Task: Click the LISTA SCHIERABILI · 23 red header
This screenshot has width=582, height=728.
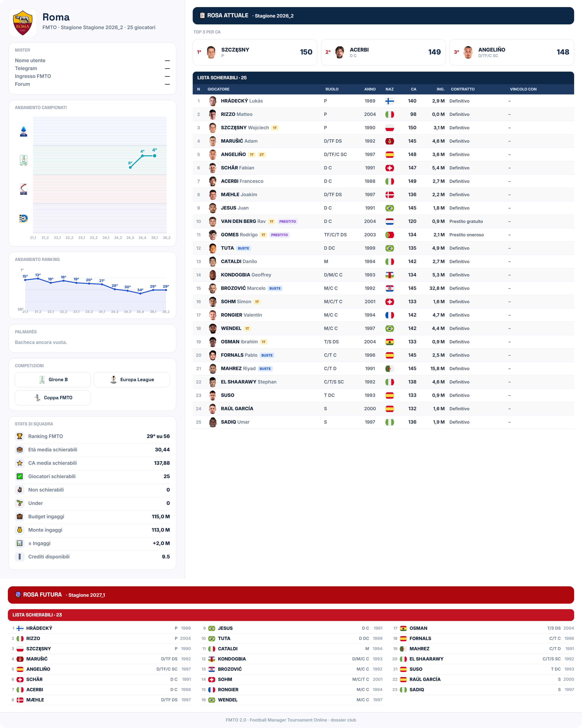Action: (x=291, y=615)
